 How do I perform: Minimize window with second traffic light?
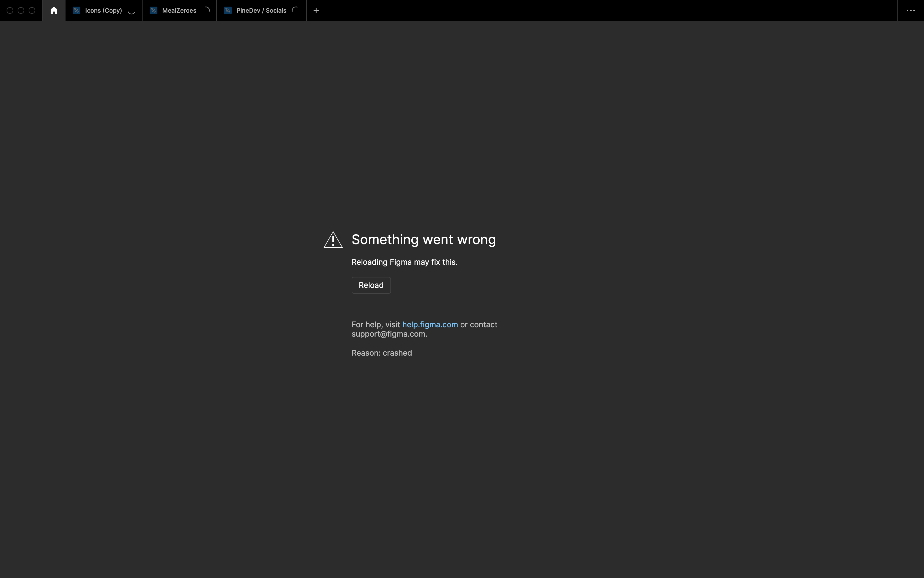(21, 10)
